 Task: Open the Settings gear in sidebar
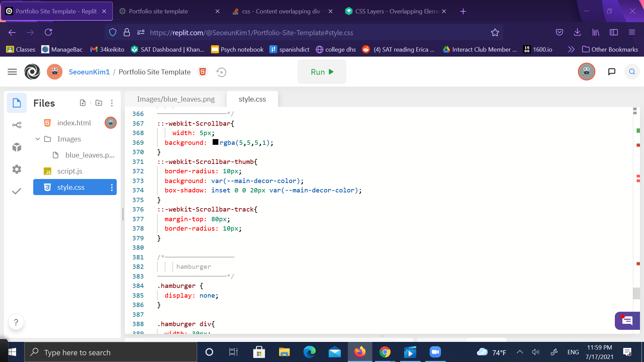(x=17, y=169)
